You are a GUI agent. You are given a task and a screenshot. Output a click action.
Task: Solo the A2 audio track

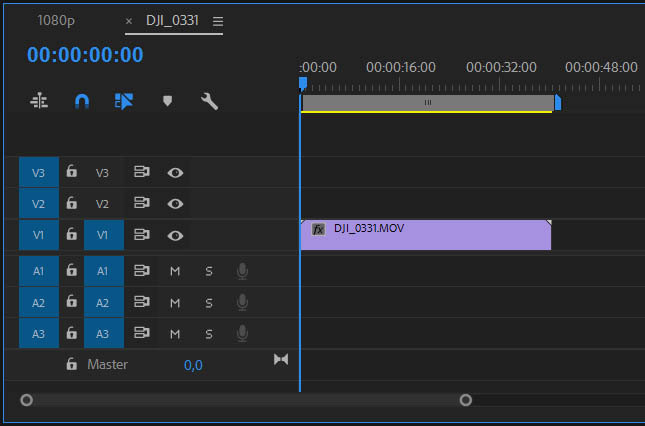pyautogui.click(x=209, y=303)
